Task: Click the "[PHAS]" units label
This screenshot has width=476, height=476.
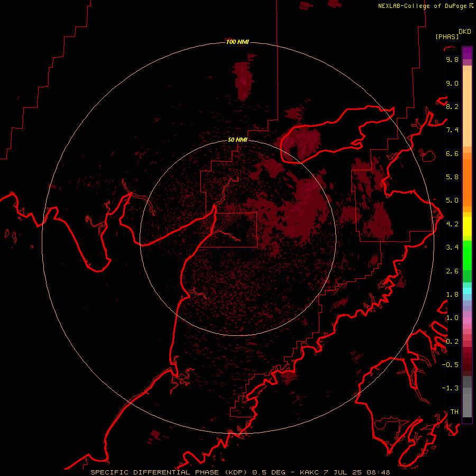Action: point(447,37)
